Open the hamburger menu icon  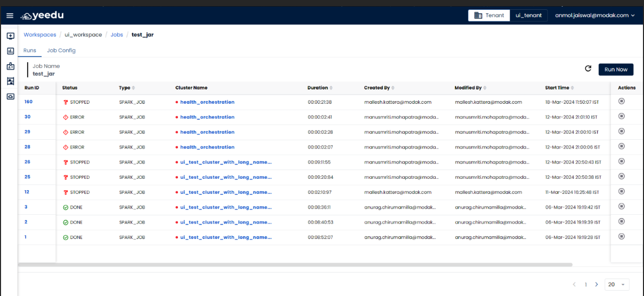coord(10,15)
